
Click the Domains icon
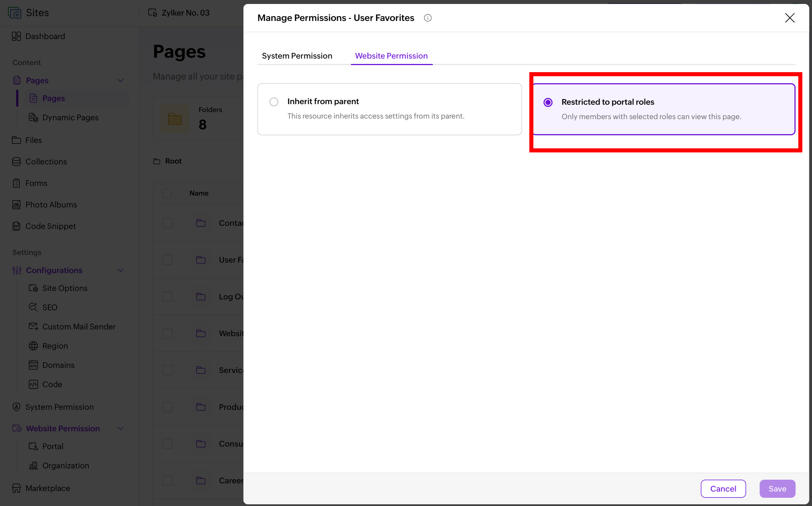[33, 365]
